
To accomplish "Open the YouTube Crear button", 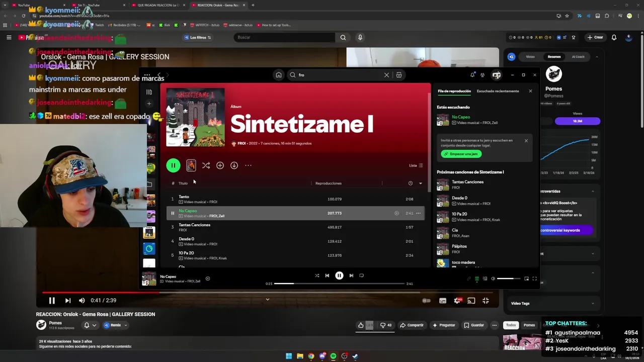I will click(595, 37).
